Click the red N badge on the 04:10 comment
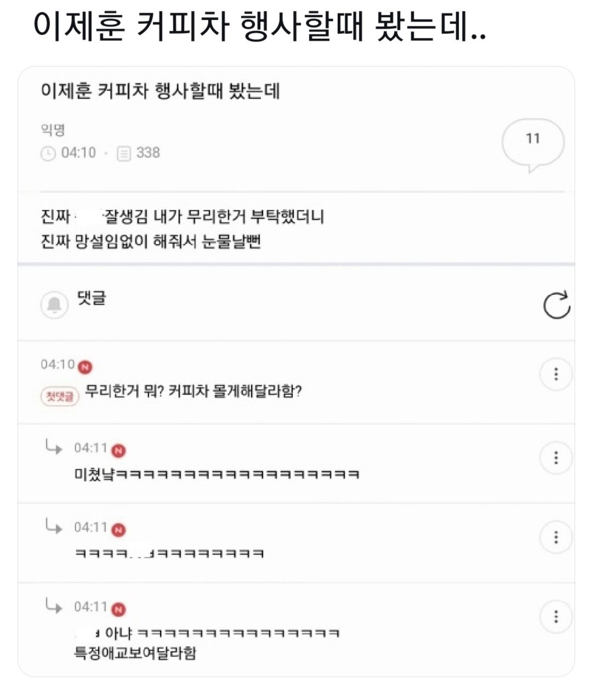 tap(85, 367)
